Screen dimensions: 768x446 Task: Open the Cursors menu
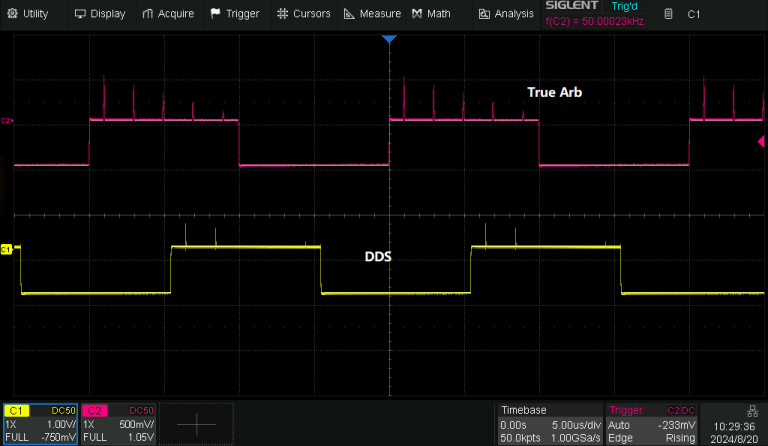tap(303, 14)
